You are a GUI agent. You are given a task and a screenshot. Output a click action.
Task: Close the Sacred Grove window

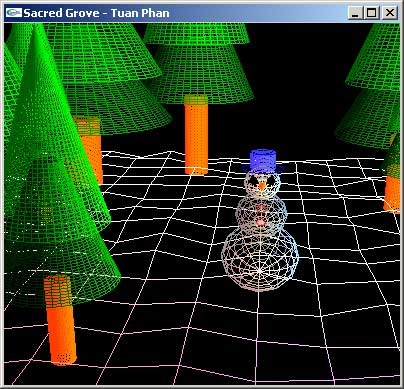(x=389, y=13)
